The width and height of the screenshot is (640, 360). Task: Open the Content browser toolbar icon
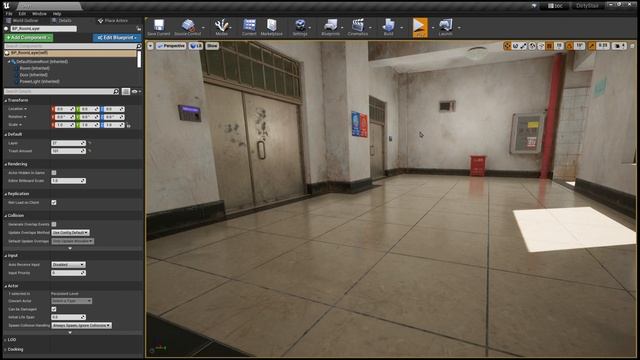[249, 25]
